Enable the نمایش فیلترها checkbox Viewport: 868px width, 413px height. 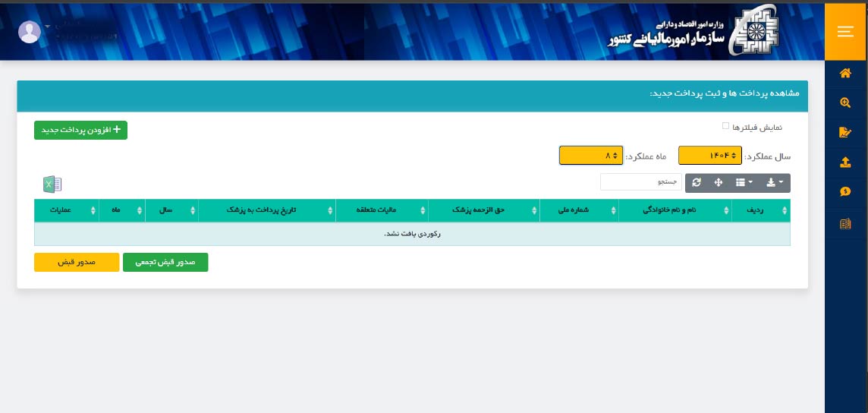point(726,126)
